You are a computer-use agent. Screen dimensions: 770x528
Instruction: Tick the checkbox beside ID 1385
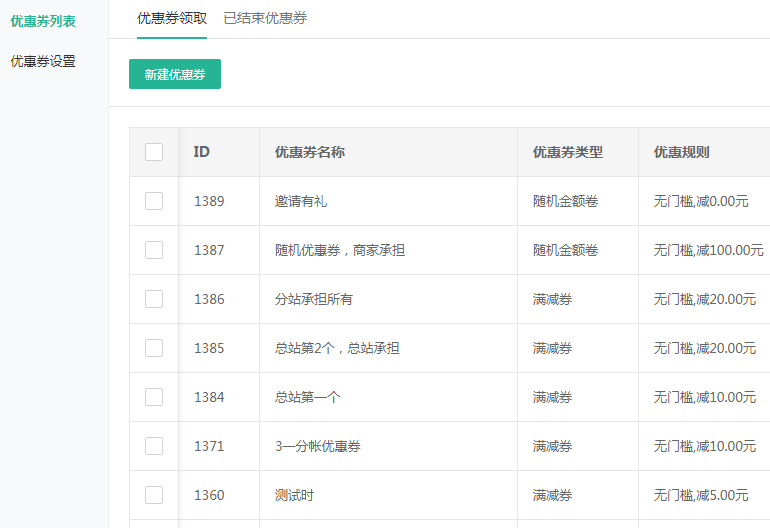click(x=154, y=348)
